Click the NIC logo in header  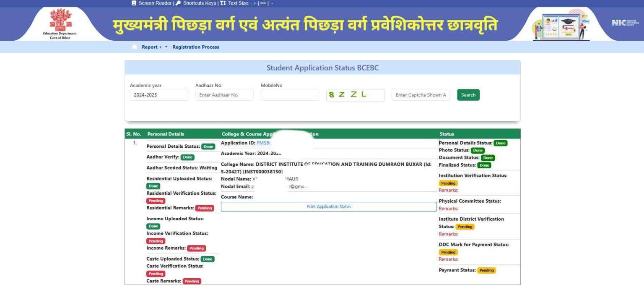tap(625, 23)
